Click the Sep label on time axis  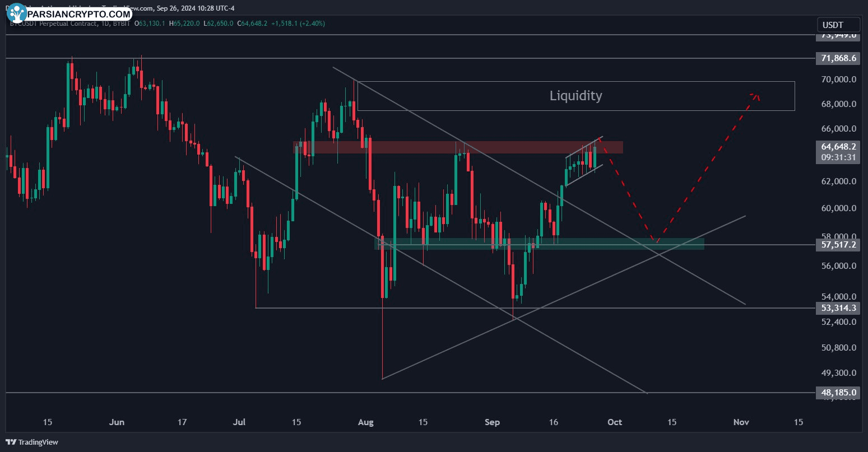click(x=492, y=422)
